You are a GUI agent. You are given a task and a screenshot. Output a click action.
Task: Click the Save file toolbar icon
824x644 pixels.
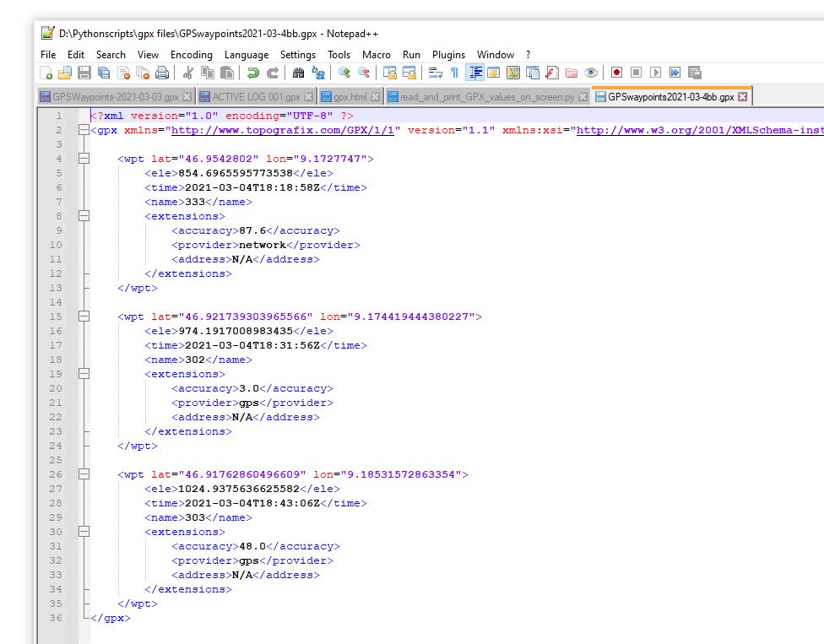click(x=84, y=73)
